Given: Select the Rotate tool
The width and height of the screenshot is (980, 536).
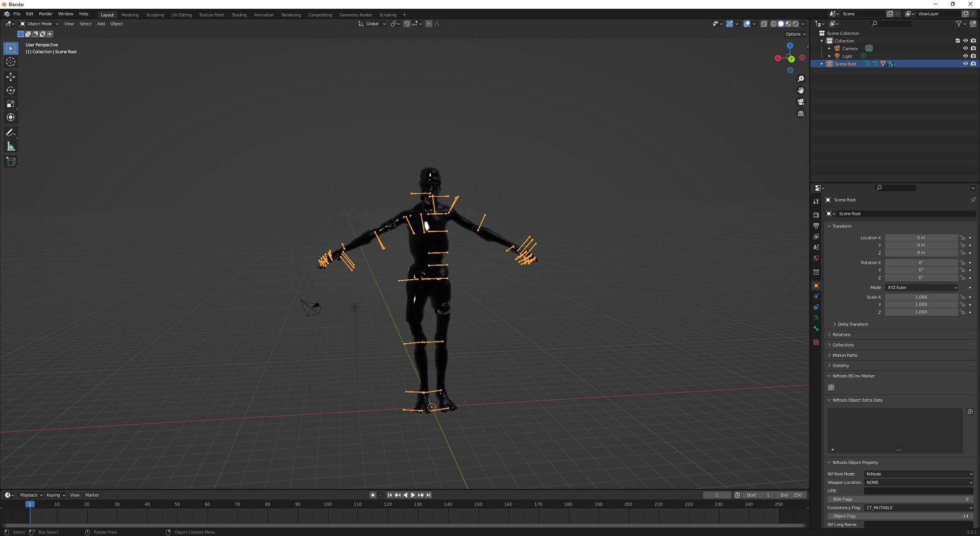Looking at the screenshot, I should coord(10,90).
